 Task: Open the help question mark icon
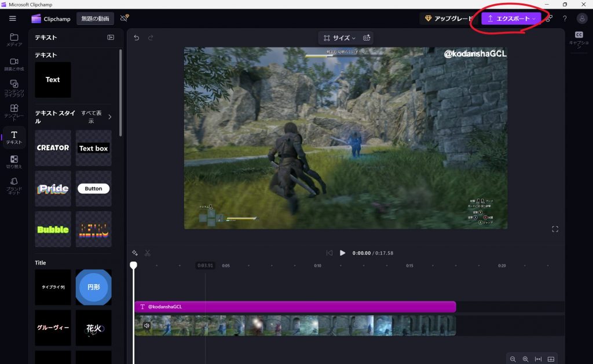pos(565,19)
